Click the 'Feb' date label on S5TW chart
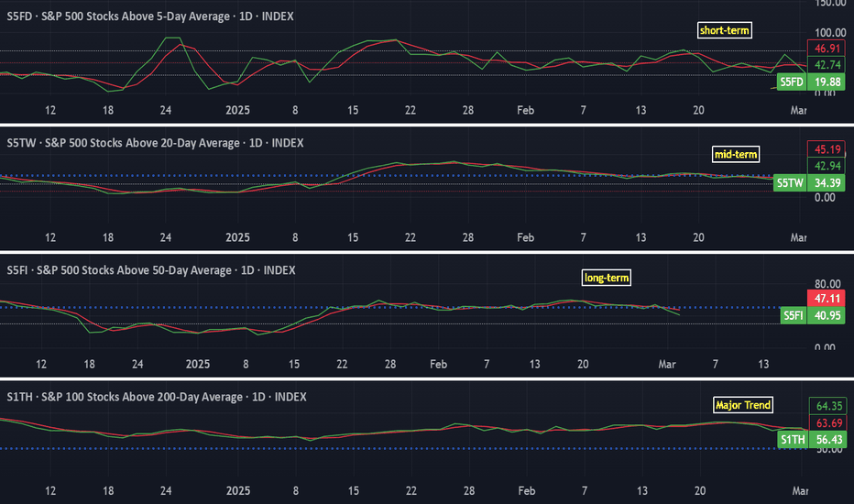Image resolution: width=854 pixels, height=504 pixels. (x=526, y=237)
